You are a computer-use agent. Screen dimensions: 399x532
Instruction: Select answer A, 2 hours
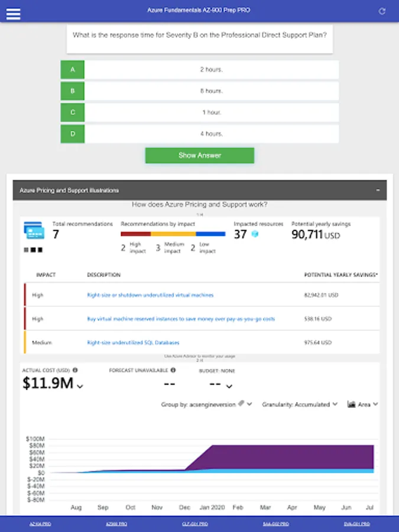pos(200,70)
